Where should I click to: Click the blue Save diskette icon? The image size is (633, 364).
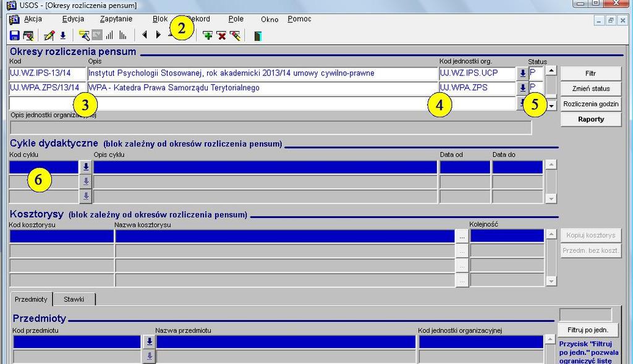(x=15, y=35)
